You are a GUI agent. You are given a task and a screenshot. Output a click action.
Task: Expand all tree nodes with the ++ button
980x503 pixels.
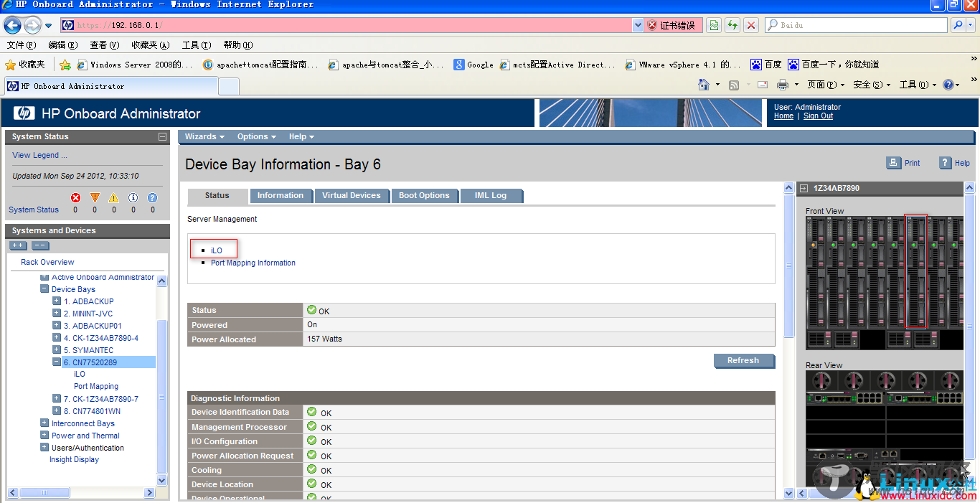[x=18, y=245]
